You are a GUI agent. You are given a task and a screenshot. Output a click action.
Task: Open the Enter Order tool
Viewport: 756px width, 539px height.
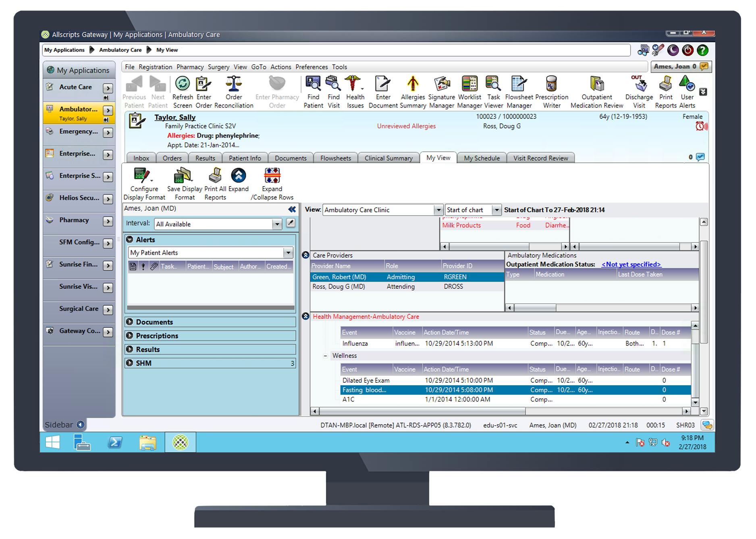[x=204, y=84]
